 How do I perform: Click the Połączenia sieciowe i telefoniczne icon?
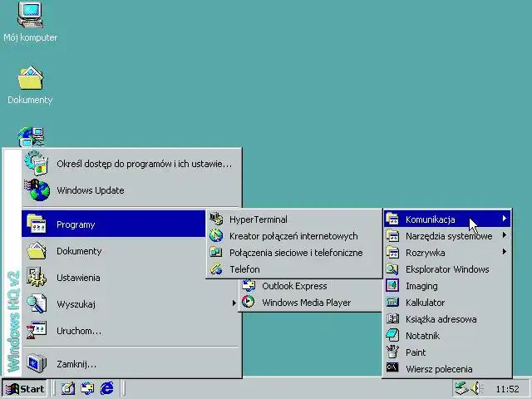pos(216,252)
